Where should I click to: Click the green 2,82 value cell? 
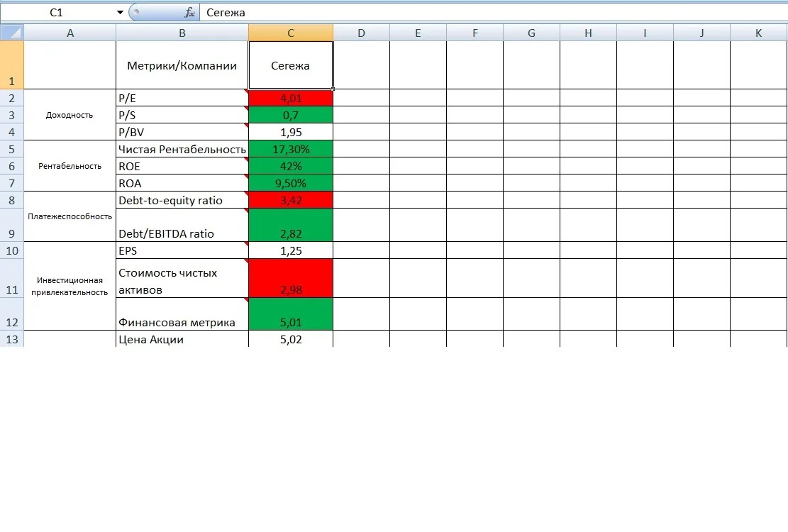pos(291,225)
